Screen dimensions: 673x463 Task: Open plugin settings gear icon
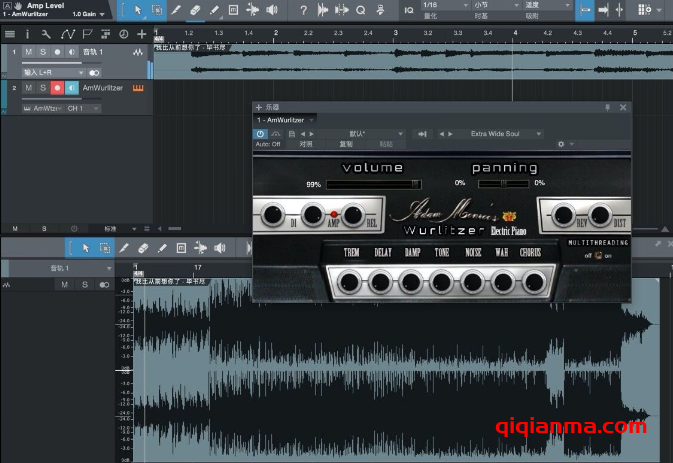point(561,144)
